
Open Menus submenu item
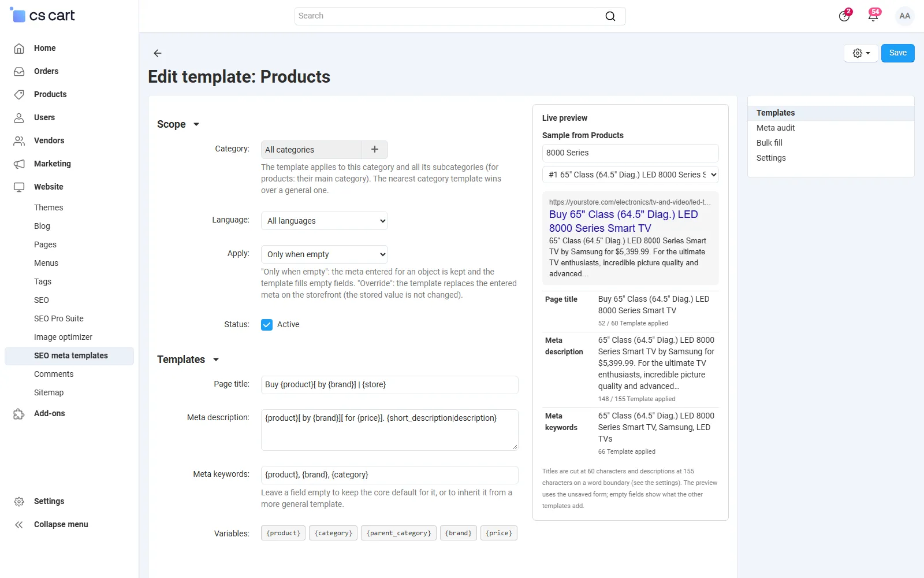pos(46,263)
